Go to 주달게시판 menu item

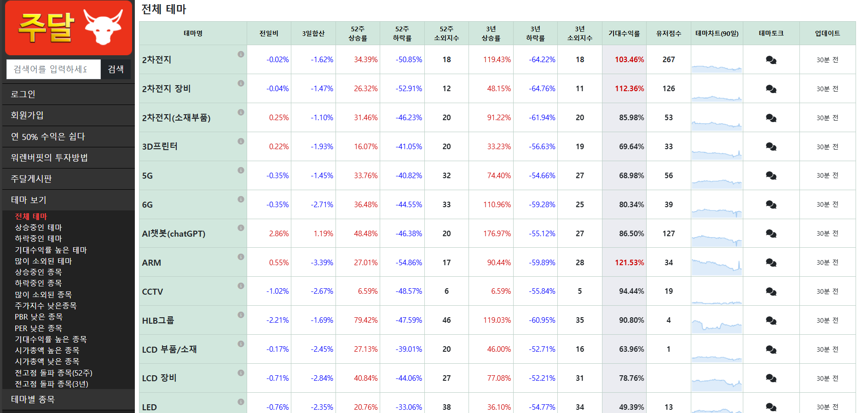point(31,179)
